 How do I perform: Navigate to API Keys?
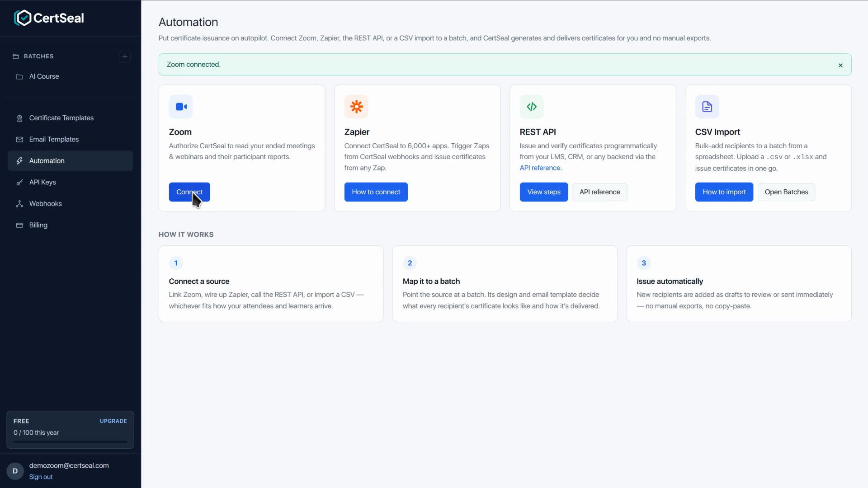[70, 182]
